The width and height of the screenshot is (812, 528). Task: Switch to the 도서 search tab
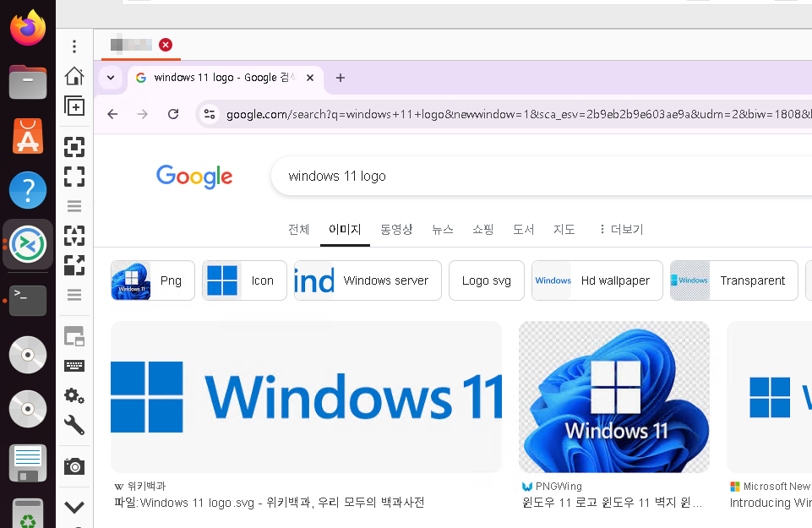coord(523,229)
